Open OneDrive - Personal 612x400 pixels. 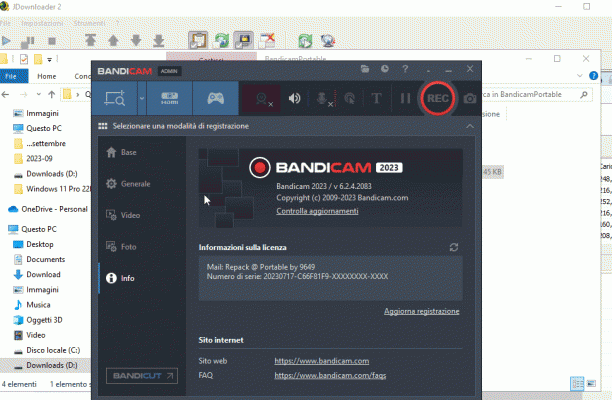pos(48,209)
